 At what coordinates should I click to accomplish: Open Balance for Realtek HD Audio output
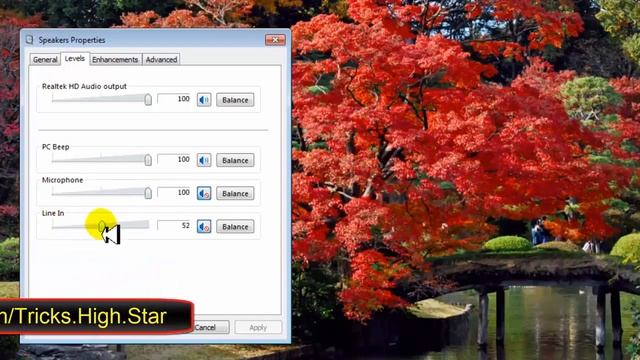pos(235,100)
